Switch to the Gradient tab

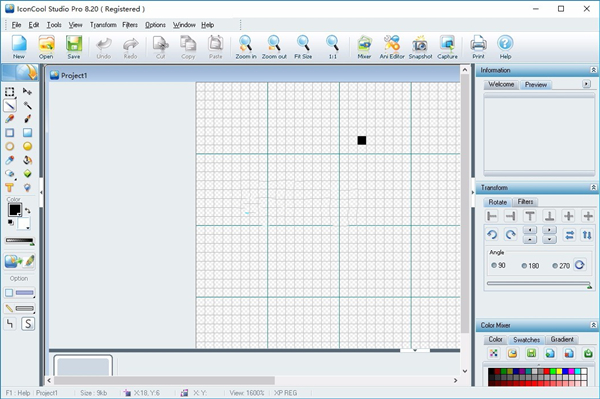coord(562,339)
